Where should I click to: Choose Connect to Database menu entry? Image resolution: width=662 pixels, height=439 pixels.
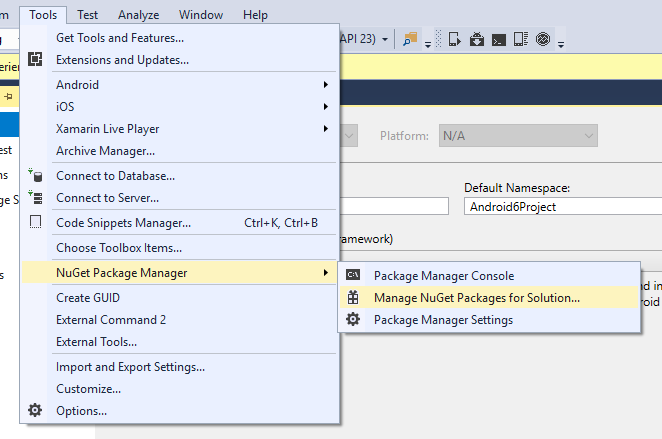pos(179,176)
